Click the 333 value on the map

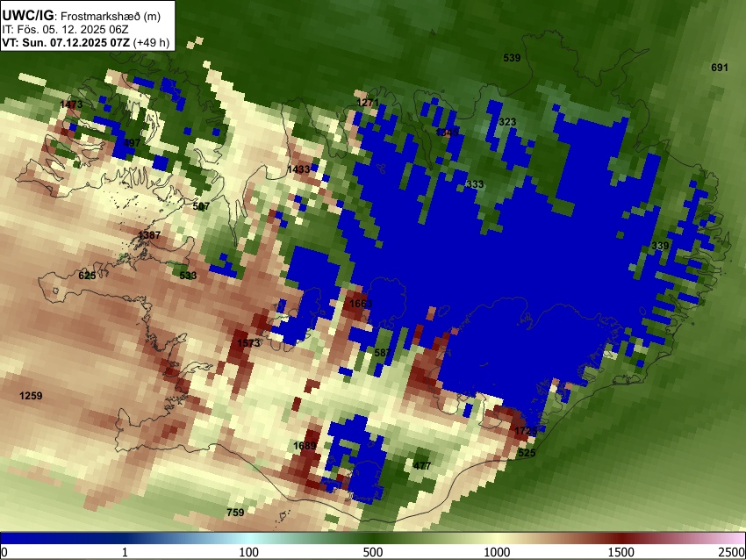[475, 184]
